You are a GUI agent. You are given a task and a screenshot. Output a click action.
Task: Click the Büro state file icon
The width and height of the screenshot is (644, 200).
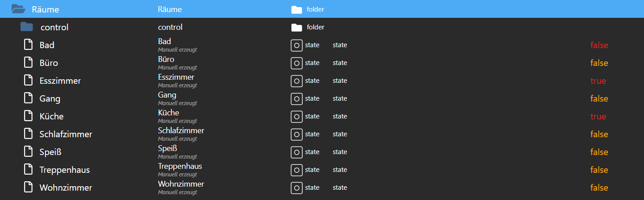coord(29,63)
